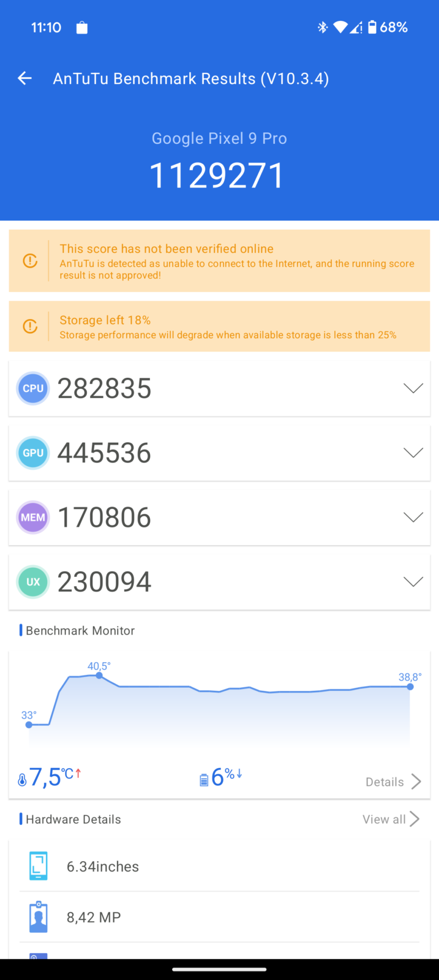Expand the MEM score section
The height and width of the screenshot is (980, 439).
(x=413, y=518)
